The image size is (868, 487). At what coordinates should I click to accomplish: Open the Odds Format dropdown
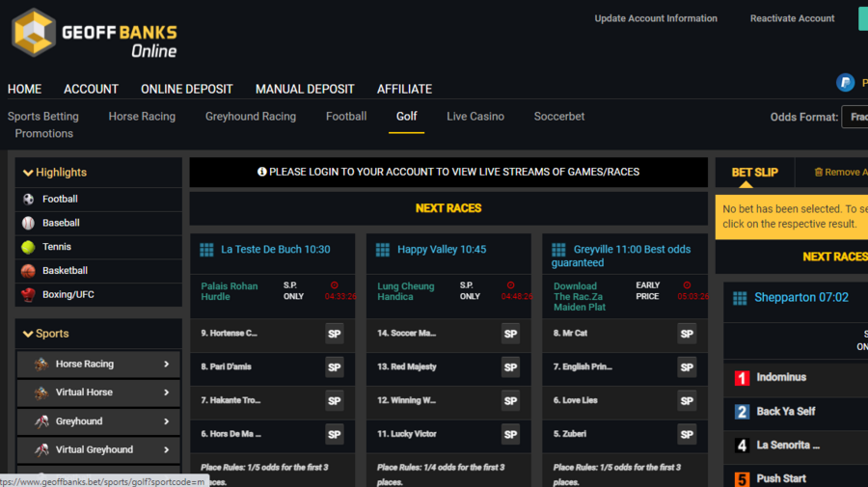pyautogui.click(x=854, y=117)
